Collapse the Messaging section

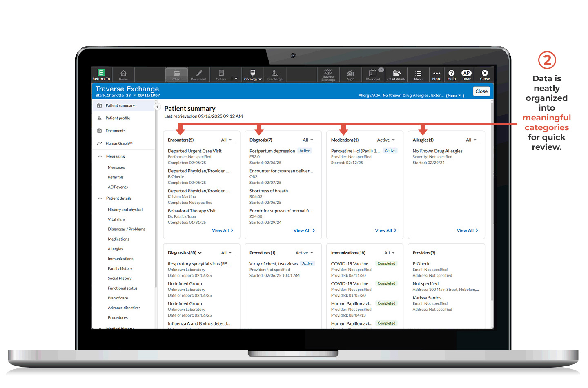(100, 156)
